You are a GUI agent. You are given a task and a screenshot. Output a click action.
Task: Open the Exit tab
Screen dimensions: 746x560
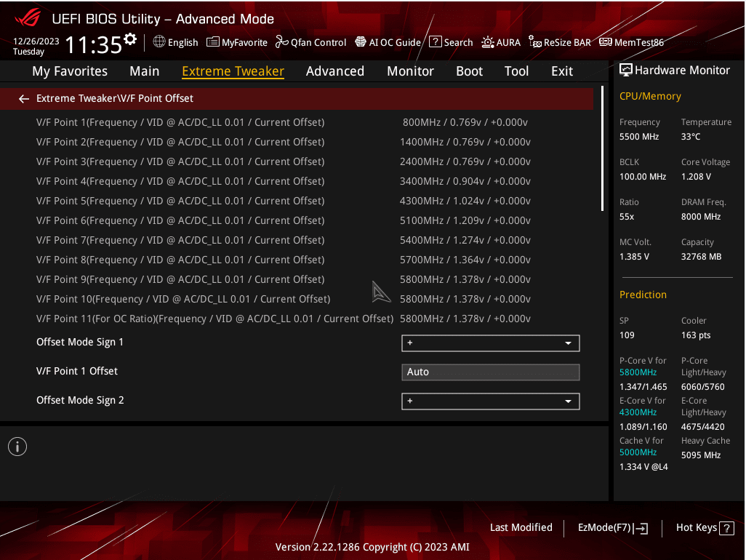562,71
